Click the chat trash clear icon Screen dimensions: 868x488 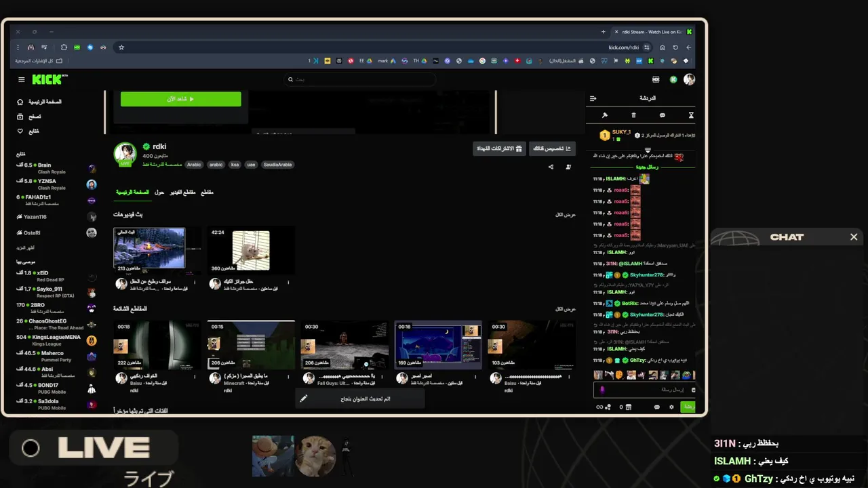tap(633, 115)
